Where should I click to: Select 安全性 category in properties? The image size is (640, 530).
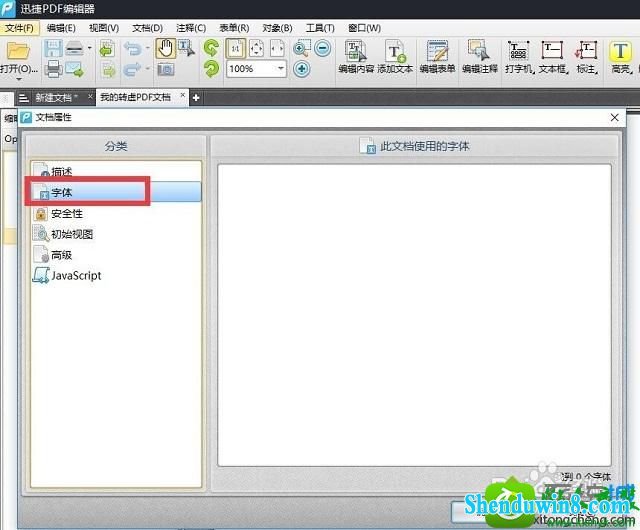116,213
